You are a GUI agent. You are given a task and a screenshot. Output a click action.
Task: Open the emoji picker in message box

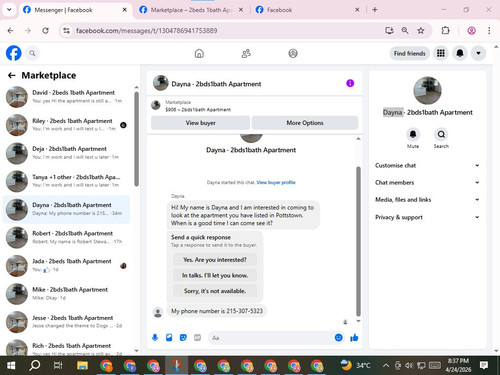tap(338, 338)
